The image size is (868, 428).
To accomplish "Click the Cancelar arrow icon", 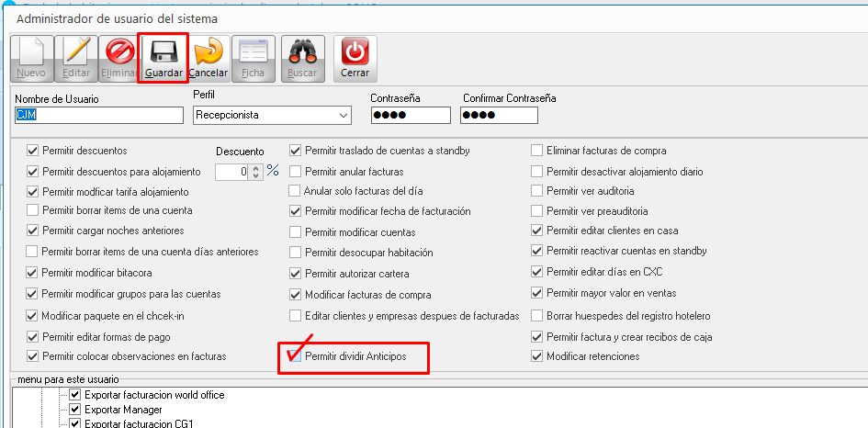I will click(209, 58).
